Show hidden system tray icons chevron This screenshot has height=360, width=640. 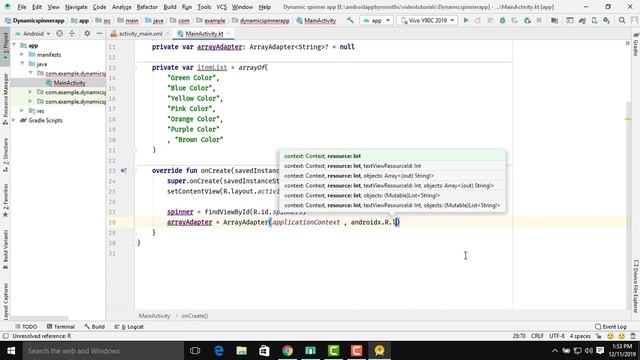point(554,351)
